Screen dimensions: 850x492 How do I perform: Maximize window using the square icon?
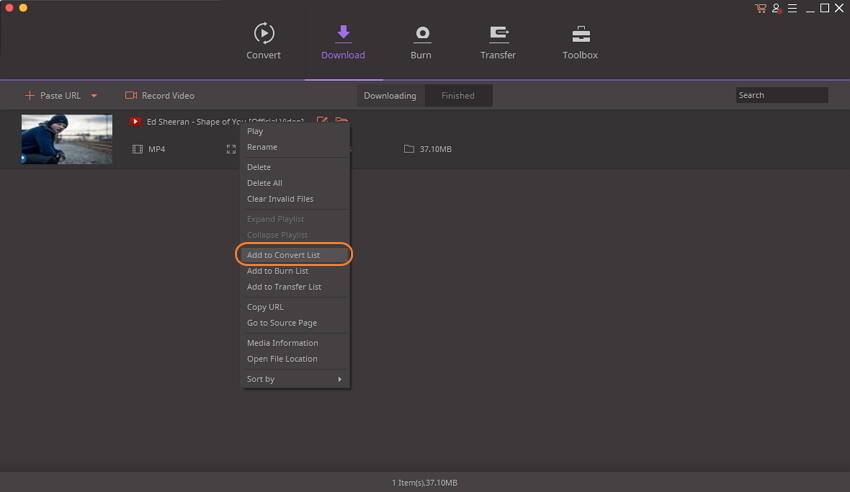[825, 8]
